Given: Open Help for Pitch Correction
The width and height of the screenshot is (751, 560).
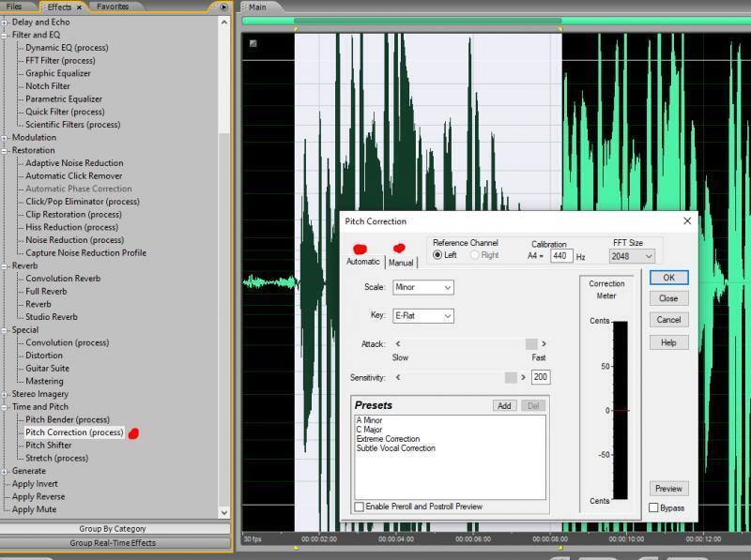Looking at the screenshot, I should click(x=668, y=342).
